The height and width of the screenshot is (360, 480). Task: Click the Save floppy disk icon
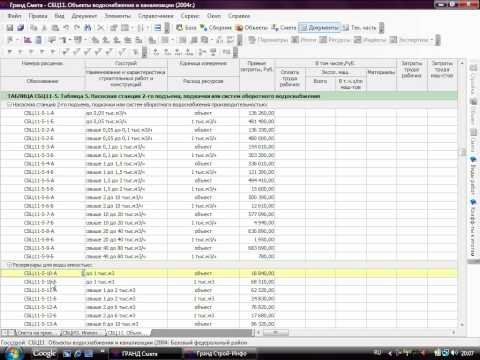click(x=10, y=28)
